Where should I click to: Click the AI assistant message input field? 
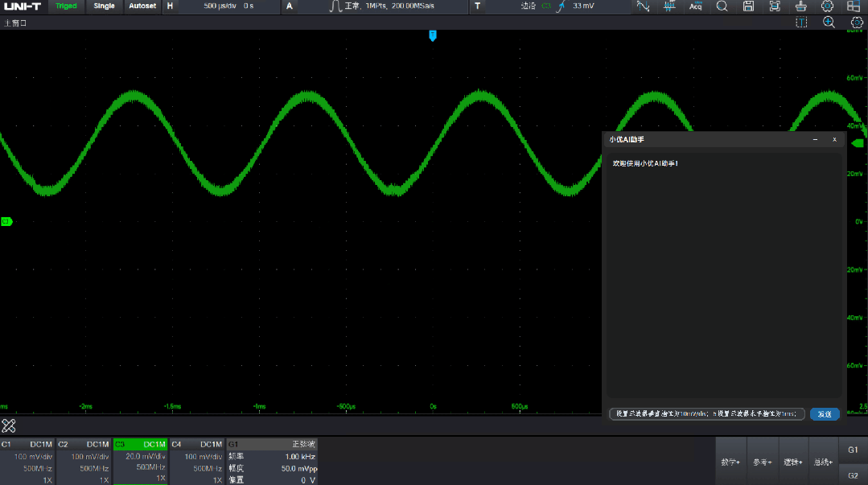(706, 414)
